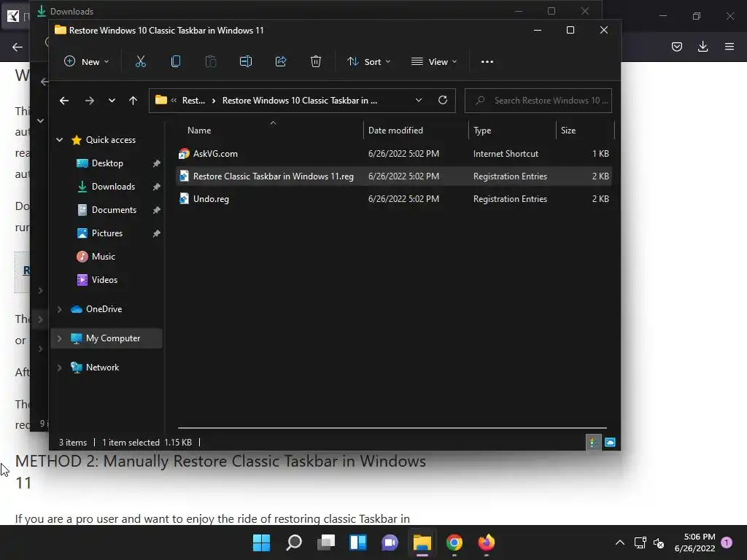Click the muted volume tray icon

pyautogui.click(x=659, y=542)
